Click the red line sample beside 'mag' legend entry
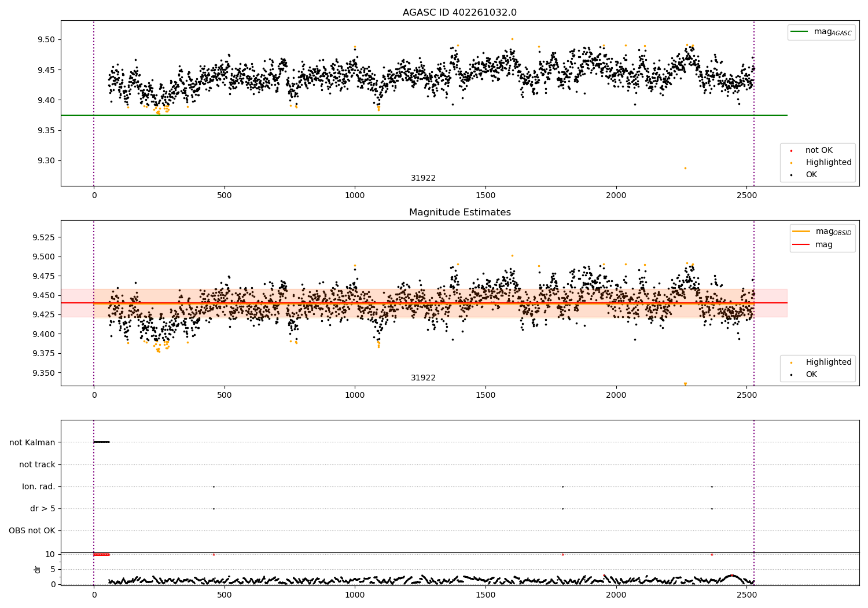Image resolution: width=868 pixels, height=608 pixels. coord(801,245)
